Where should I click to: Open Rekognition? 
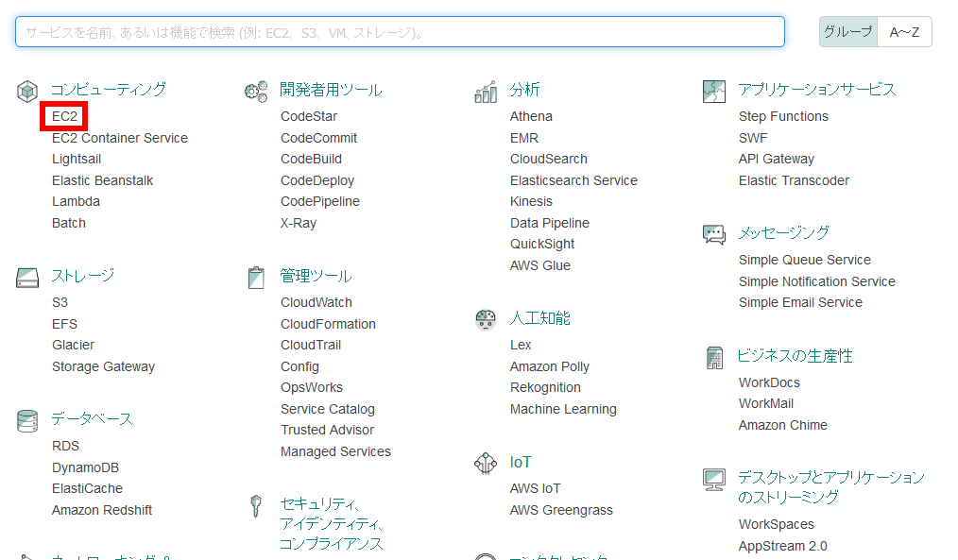[545, 387]
